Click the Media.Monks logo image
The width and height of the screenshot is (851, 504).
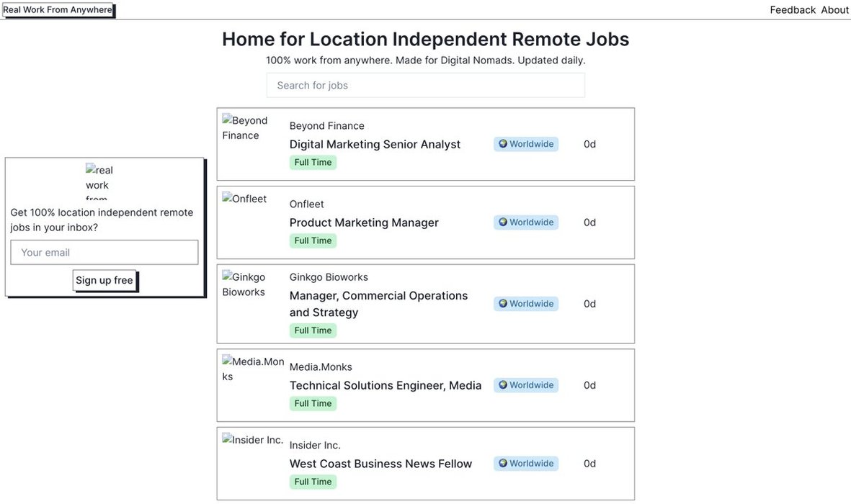tap(253, 369)
